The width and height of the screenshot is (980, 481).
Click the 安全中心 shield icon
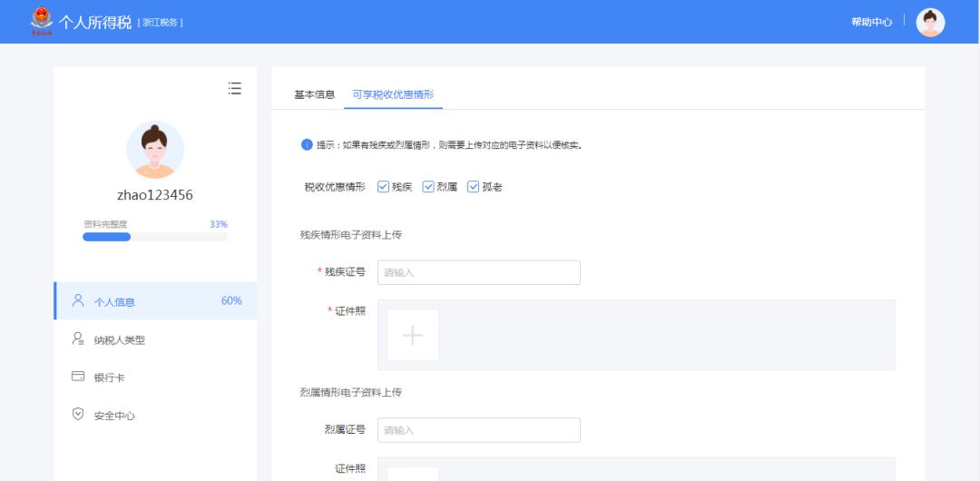click(x=78, y=414)
